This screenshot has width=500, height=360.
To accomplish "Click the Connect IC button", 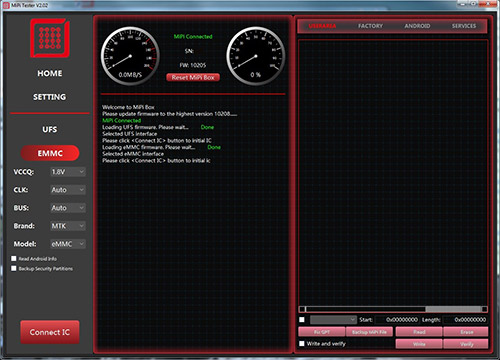I will click(x=50, y=332).
